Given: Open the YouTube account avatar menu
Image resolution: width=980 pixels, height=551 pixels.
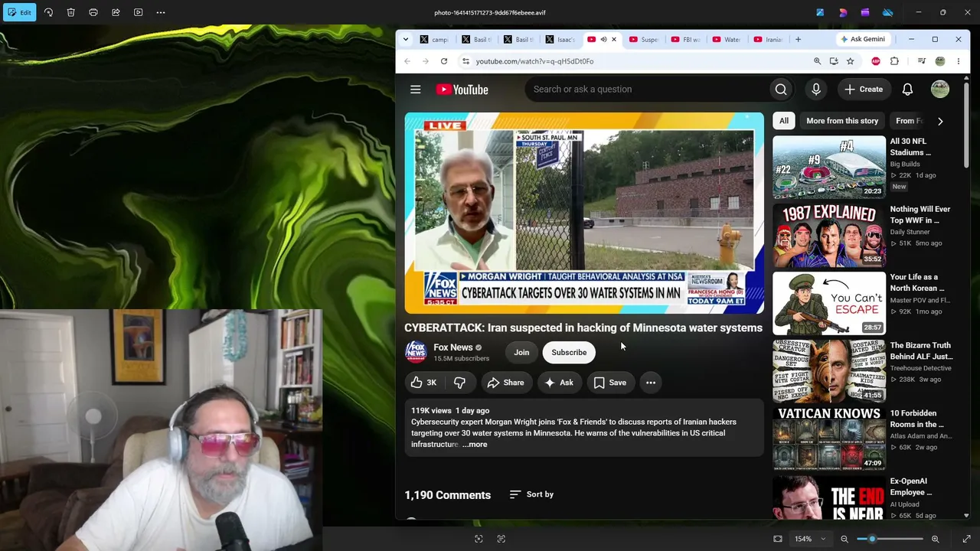Looking at the screenshot, I should (x=940, y=90).
